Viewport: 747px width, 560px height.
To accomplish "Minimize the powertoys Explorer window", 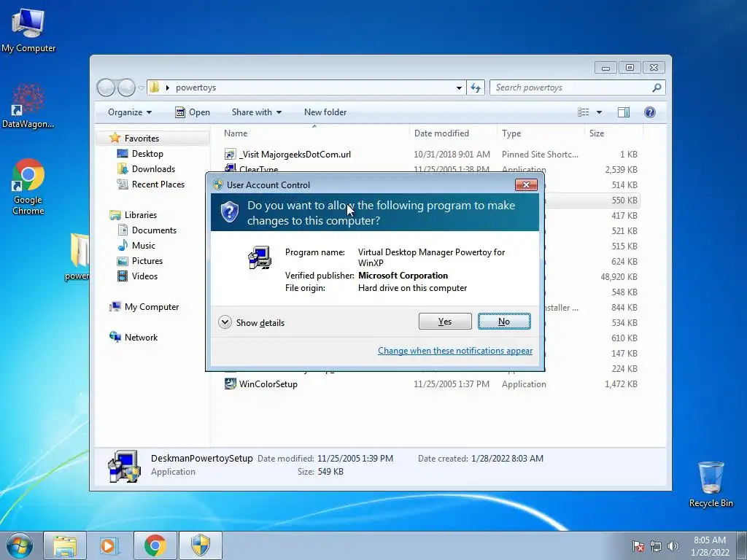I will coord(605,68).
